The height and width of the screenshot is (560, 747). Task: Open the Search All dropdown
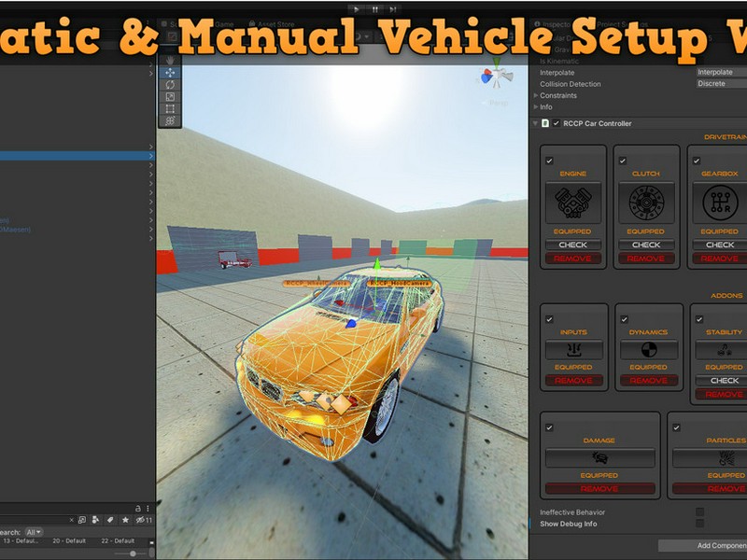(x=34, y=532)
